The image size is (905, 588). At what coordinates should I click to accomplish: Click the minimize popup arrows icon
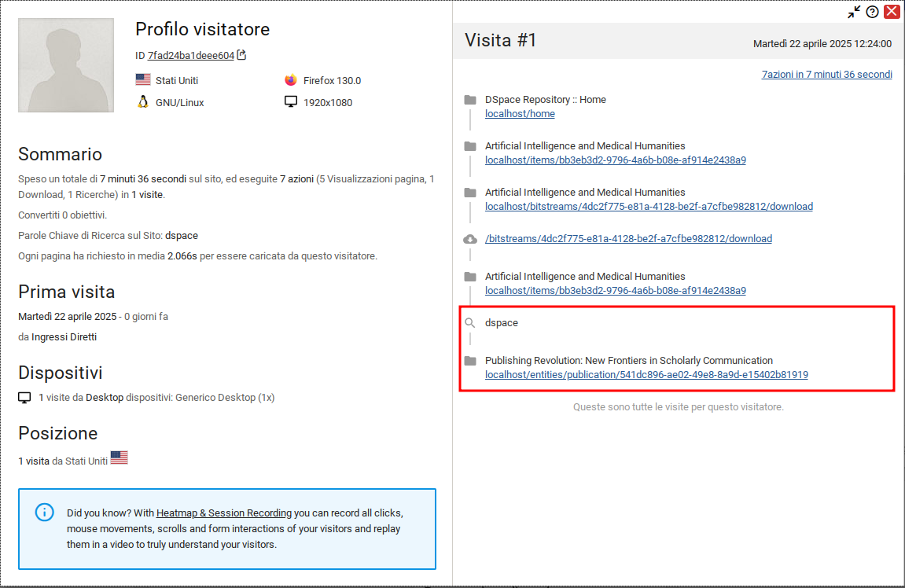[854, 12]
